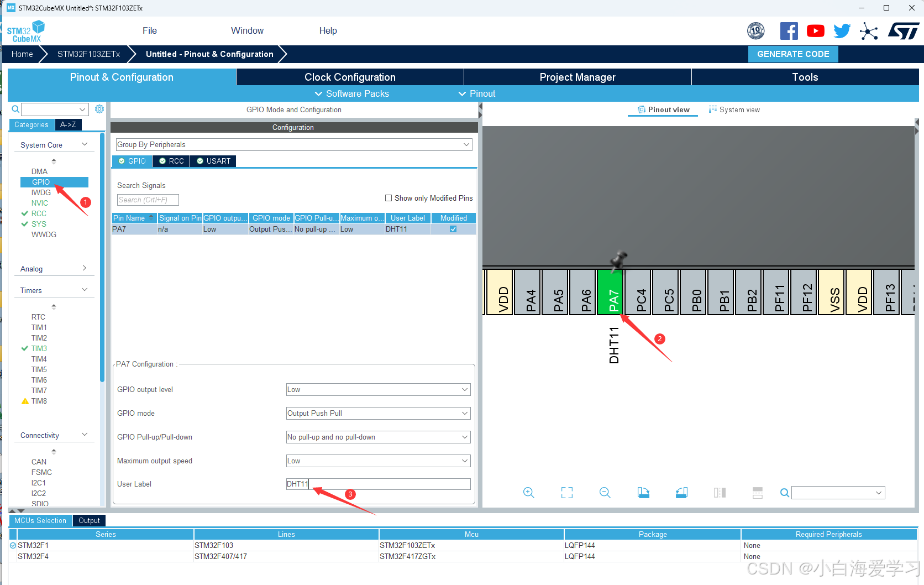Open the RCC configuration tab
Screen dimensions: 924x585
point(171,161)
